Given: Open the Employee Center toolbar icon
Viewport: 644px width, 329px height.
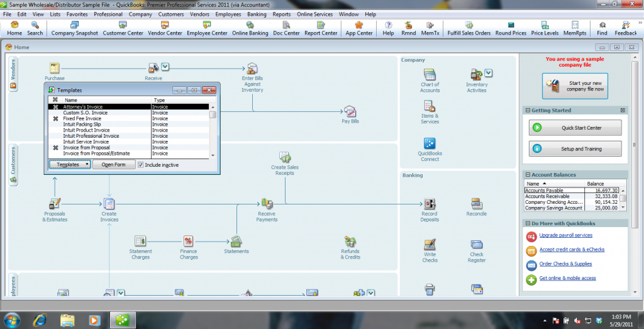Looking at the screenshot, I should pyautogui.click(x=207, y=28).
